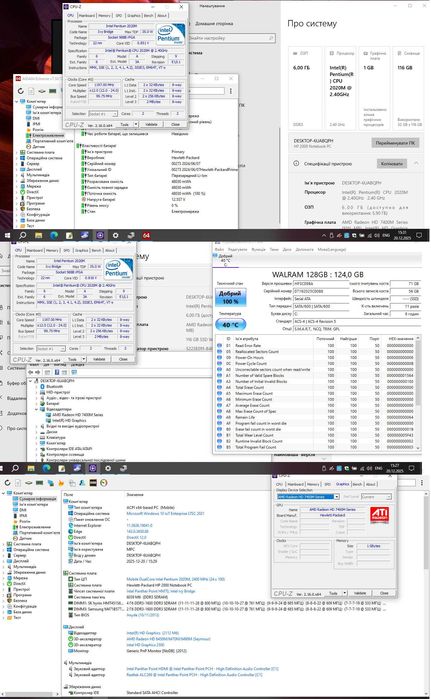Open Edge on taskbar containing AIDA64 icon

click(x=54, y=235)
